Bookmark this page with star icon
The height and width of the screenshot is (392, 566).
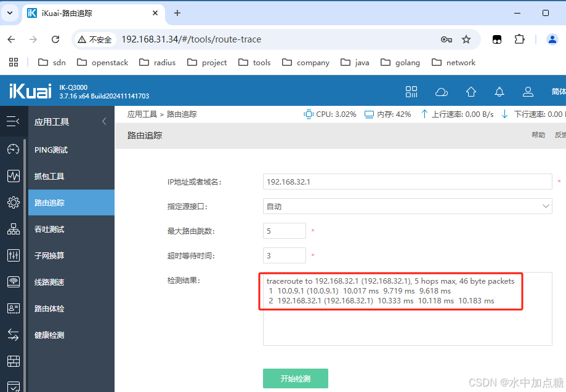(x=466, y=39)
